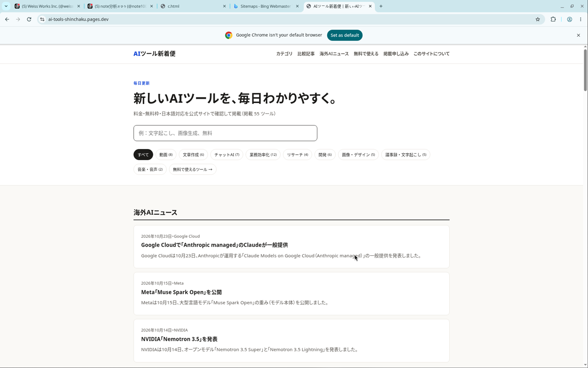Select the チャットAI (7) filter chip
This screenshot has width=588, height=368.
point(227,155)
